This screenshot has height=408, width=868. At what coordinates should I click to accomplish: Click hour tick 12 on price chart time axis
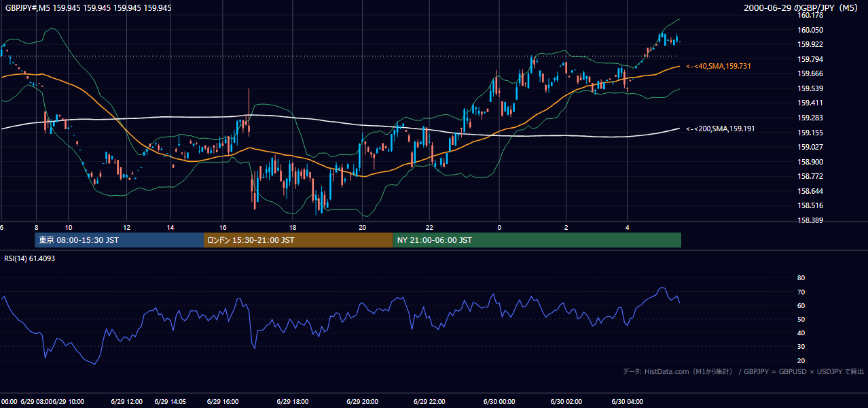(127, 227)
